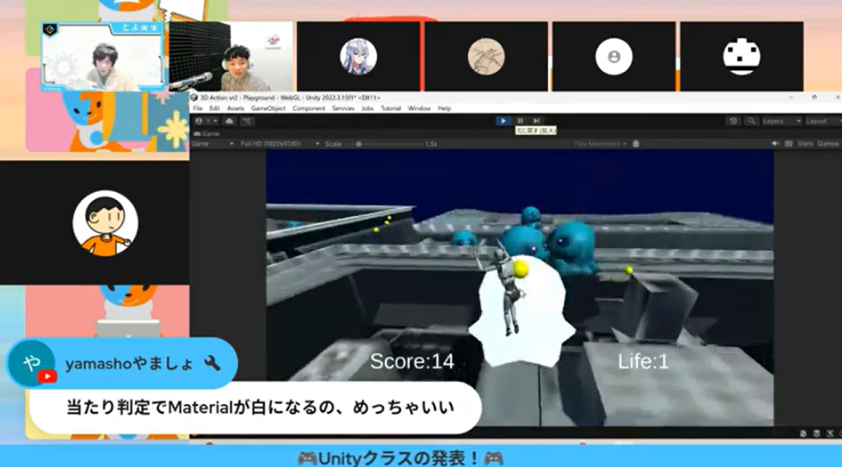The image size is (842, 467).
Task: Stop play mode with the Play button
Action: pyautogui.click(x=503, y=121)
